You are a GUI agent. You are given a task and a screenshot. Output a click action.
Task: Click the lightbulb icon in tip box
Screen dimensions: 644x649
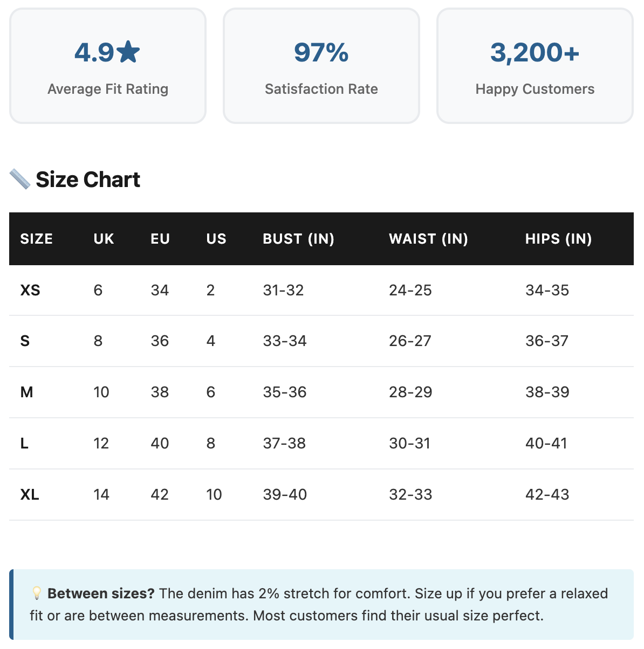pyautogui.click(x=37, y=593)
